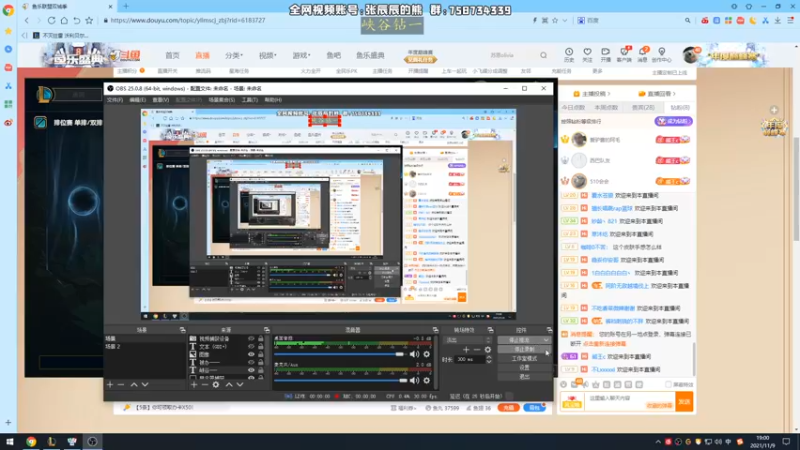Image resolution: width=800 pixels, height=450 pixels.
Task: Toggle visibility of image source
Action: pyautogui.click(x=251, y=354)
